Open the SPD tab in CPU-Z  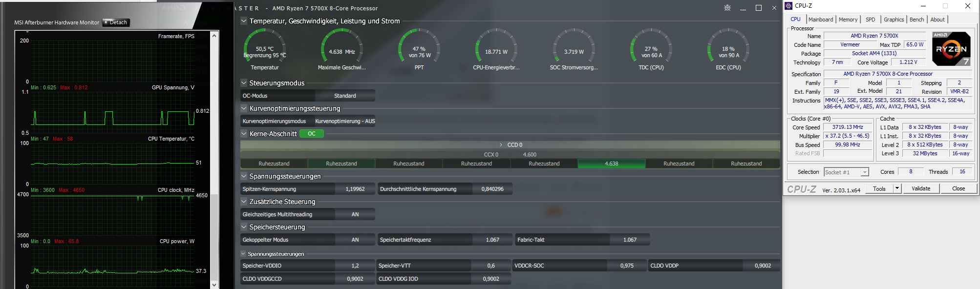(x=871, y=20)
